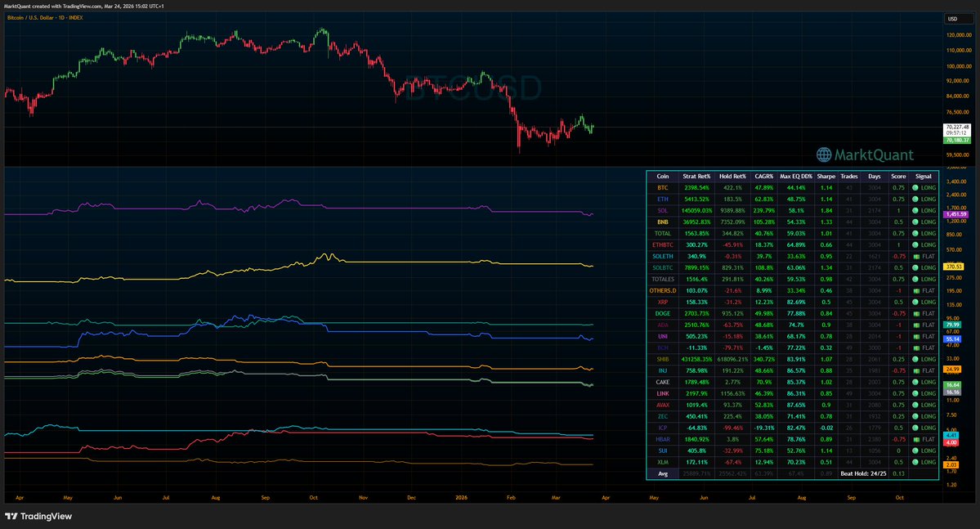Click the yellow 370.53 price label

pos(954,267)
